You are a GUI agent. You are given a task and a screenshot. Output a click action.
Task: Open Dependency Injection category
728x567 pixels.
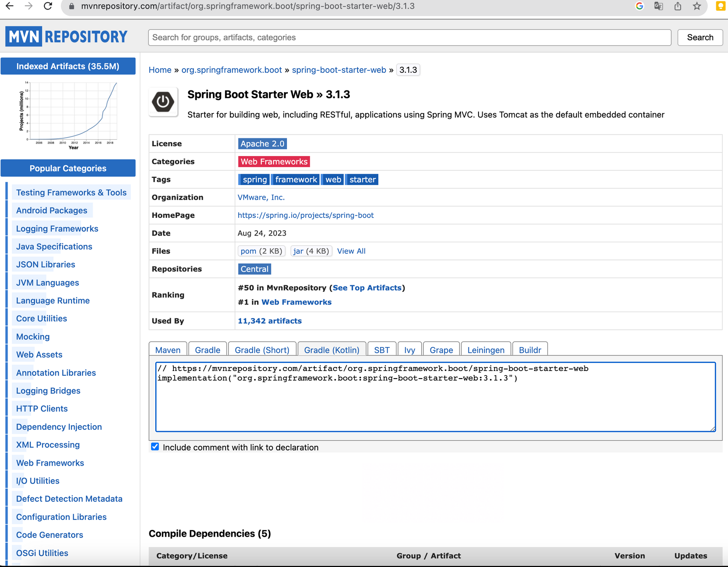59,427
